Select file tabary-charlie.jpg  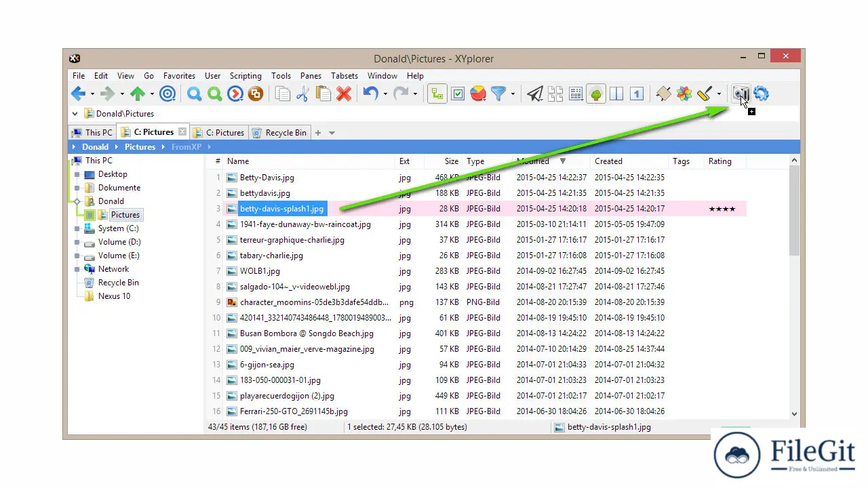coord(271,256)
